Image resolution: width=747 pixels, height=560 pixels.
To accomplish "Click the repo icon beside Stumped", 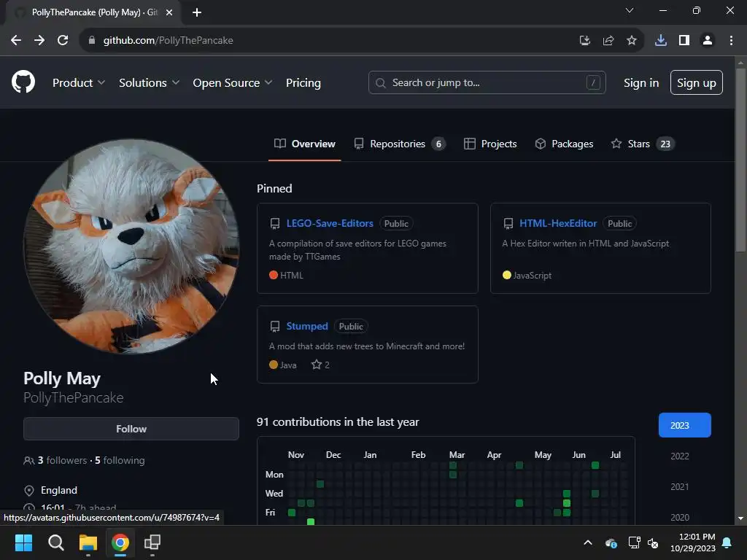I will click(x=275, y=326).
